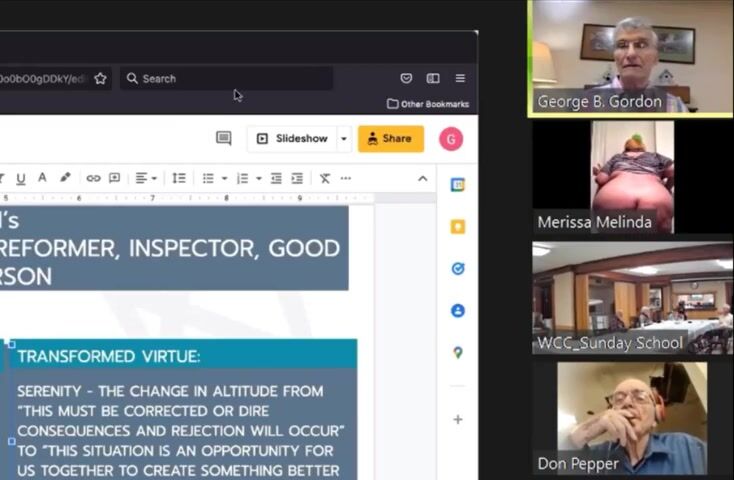Click the insert link icon
The height and width of the screenshot is (480, 734).
93,178
